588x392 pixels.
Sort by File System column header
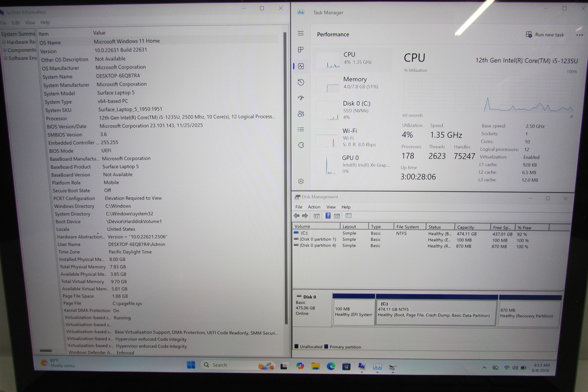(x=410, y=227)
